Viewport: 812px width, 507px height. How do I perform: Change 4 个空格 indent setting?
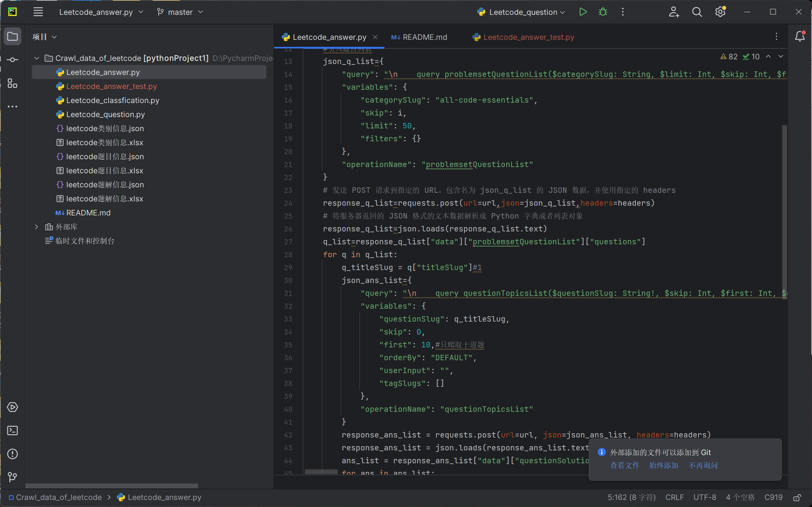pos(740,498)
